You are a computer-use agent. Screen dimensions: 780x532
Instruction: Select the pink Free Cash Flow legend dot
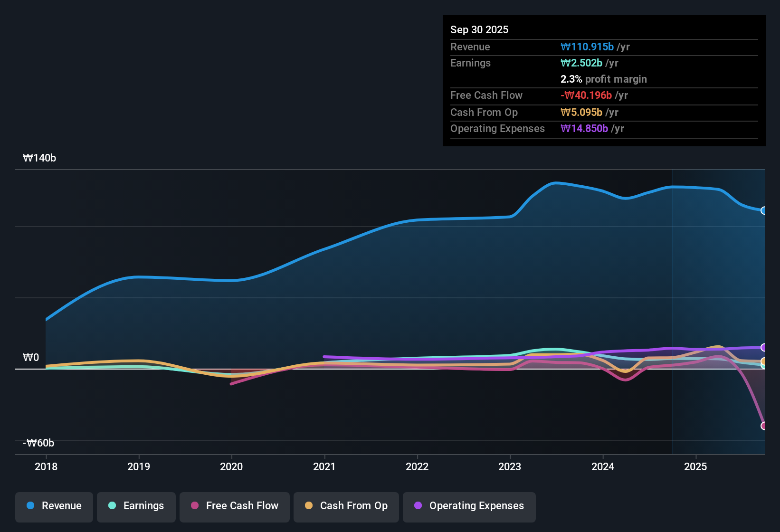[194, 506]
